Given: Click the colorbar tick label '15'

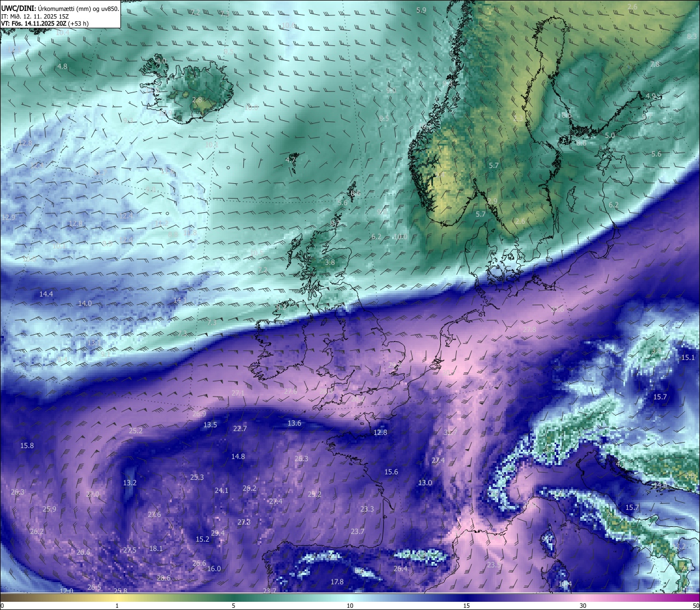Looking at the screenshot, I should (466, 606).
